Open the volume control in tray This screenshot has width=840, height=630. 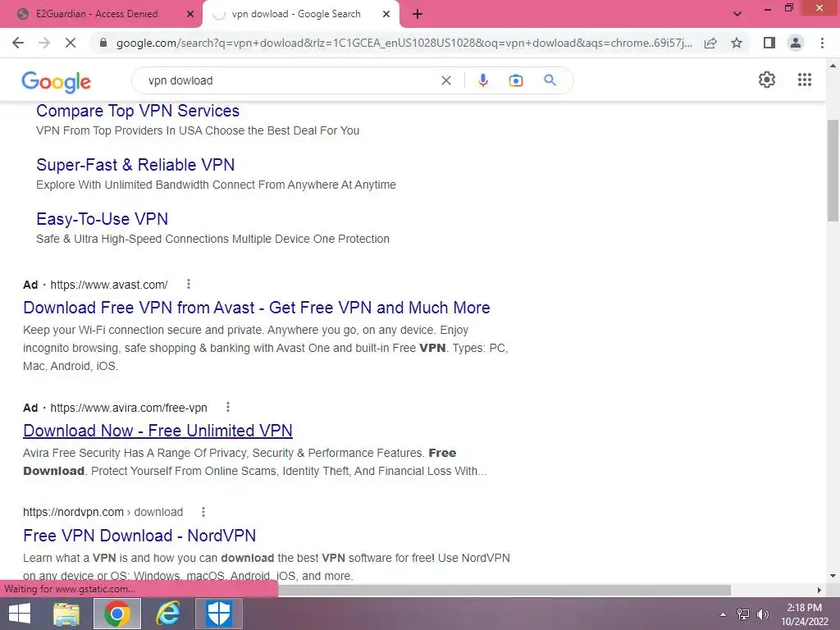[762, 614]
